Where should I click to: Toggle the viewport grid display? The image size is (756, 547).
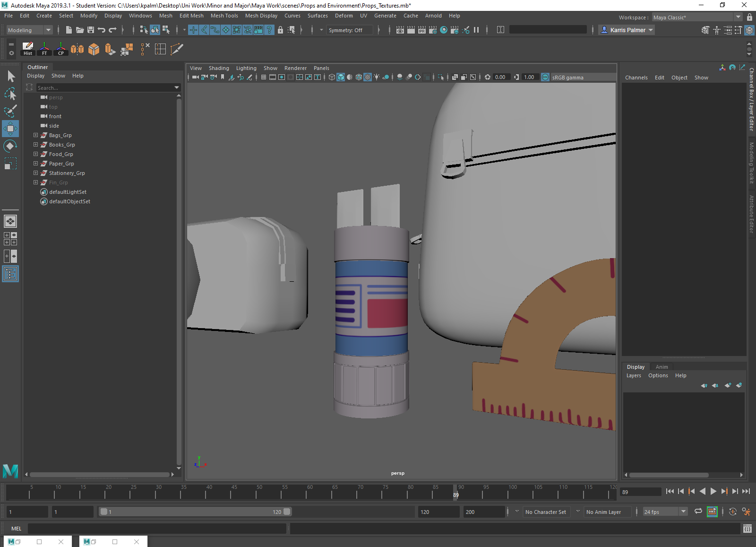264,77
